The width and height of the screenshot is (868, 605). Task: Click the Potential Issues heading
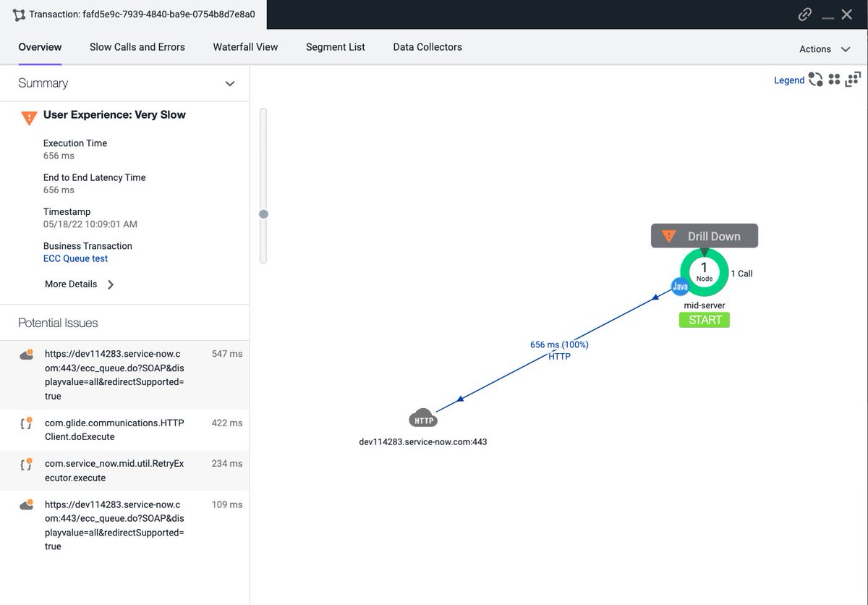pos(58,323)
